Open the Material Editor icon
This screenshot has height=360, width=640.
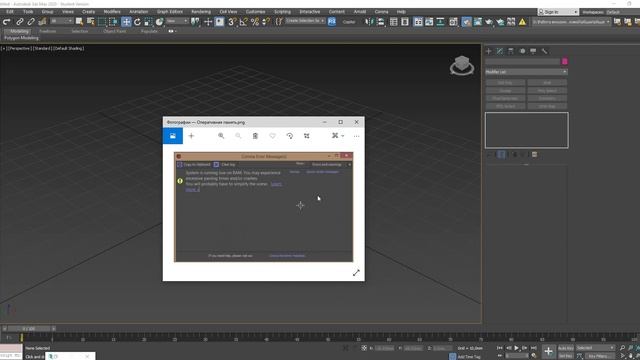453,22
